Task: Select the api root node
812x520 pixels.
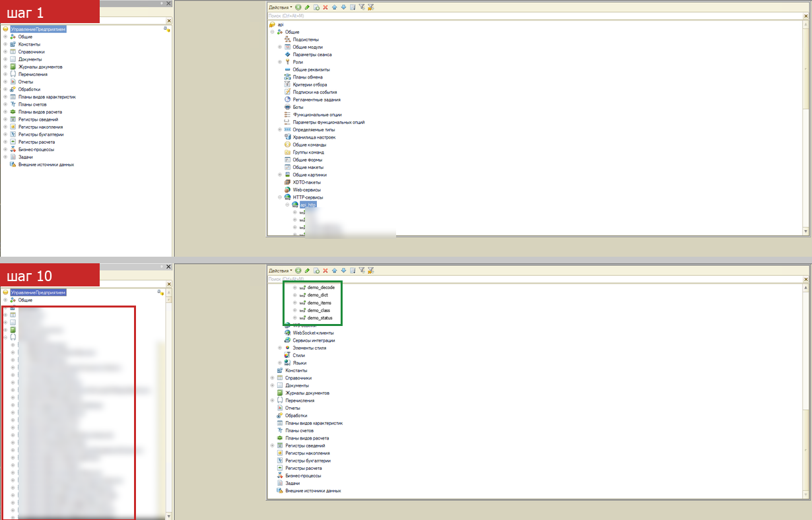Action: coord(281,24)
